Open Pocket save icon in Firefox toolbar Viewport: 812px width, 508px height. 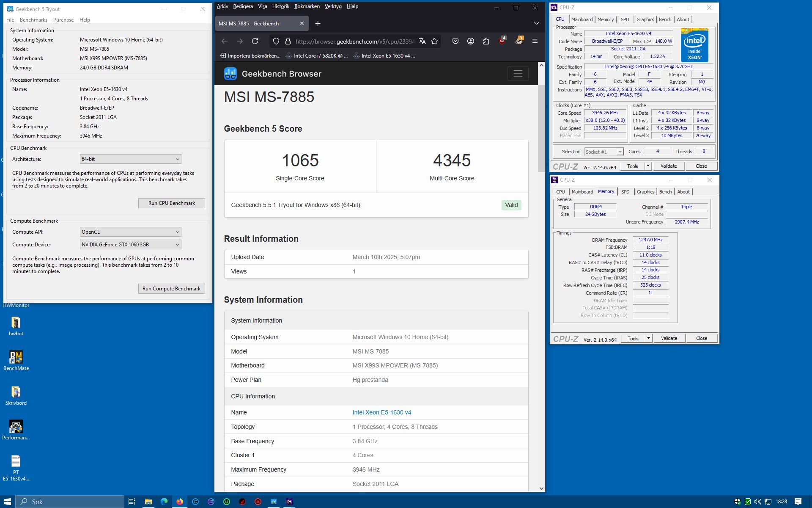coord(455,41)
